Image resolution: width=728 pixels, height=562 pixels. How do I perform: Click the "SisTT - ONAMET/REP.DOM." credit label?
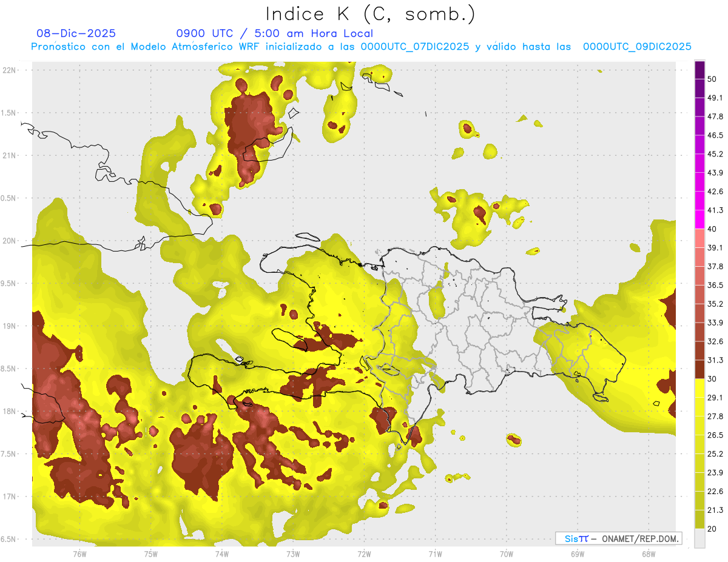pyautogui.click(x=619, y=538)
